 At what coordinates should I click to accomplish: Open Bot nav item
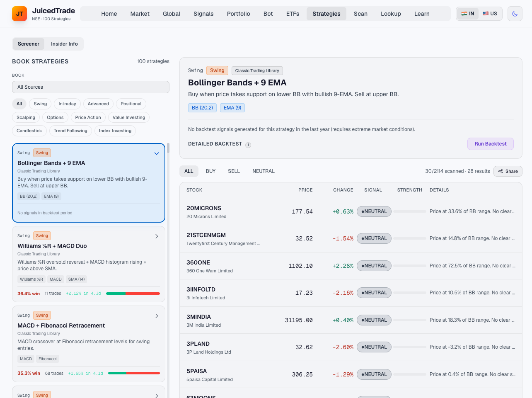[268, 14]
